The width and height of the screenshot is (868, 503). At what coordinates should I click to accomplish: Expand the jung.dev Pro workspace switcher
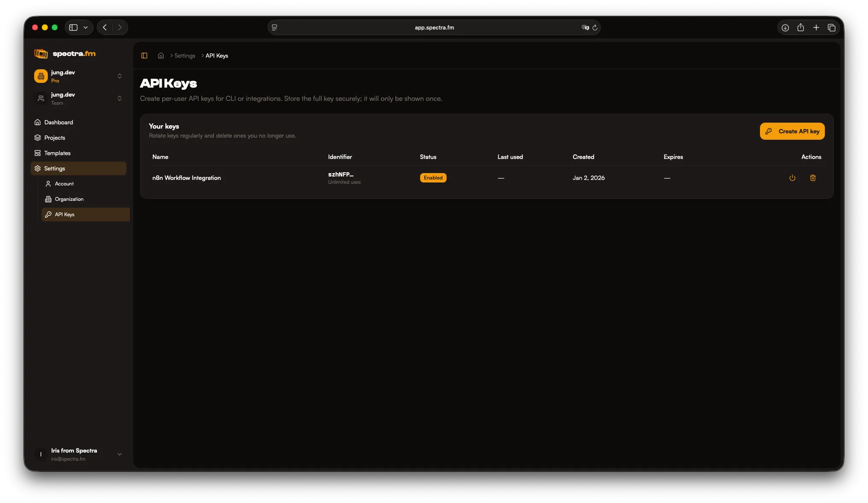point(119,76)
